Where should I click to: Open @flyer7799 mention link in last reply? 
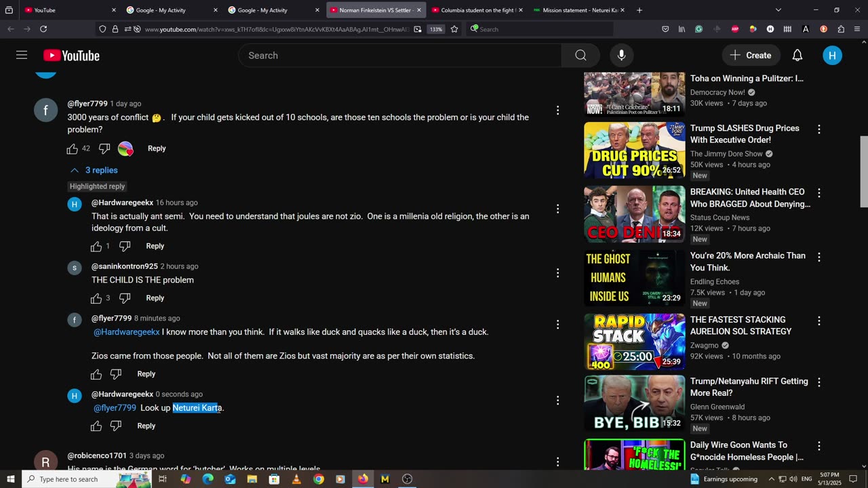pos(115,408)
